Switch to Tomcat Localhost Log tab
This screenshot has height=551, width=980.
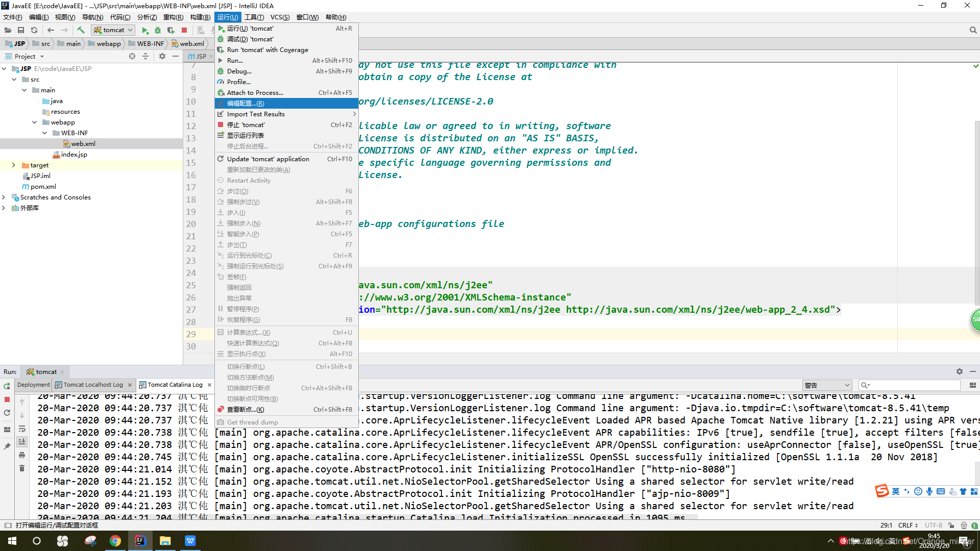coord(93,385)
